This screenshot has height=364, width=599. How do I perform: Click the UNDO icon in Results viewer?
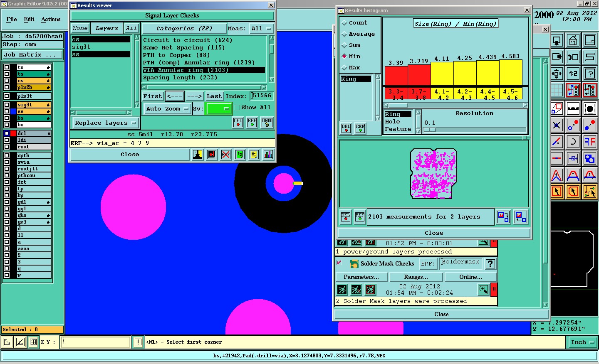click(x=267, y=123)
